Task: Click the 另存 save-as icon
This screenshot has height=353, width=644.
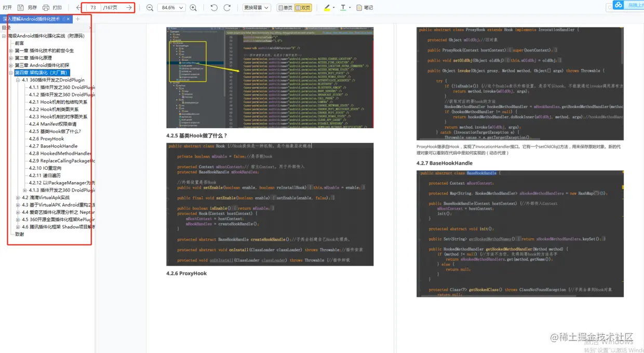Action: (21, 8)
